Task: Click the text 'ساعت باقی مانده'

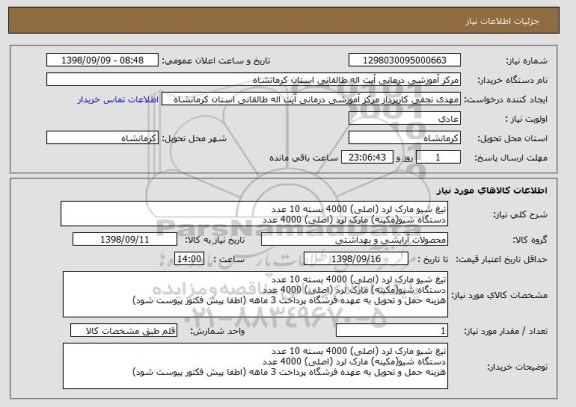Action: pos(304,158)
